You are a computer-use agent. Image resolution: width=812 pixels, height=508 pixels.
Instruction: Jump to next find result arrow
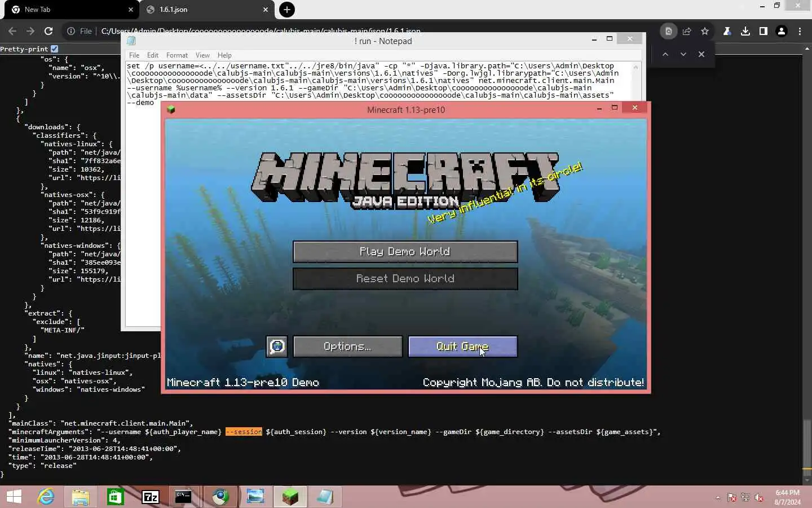683,54
